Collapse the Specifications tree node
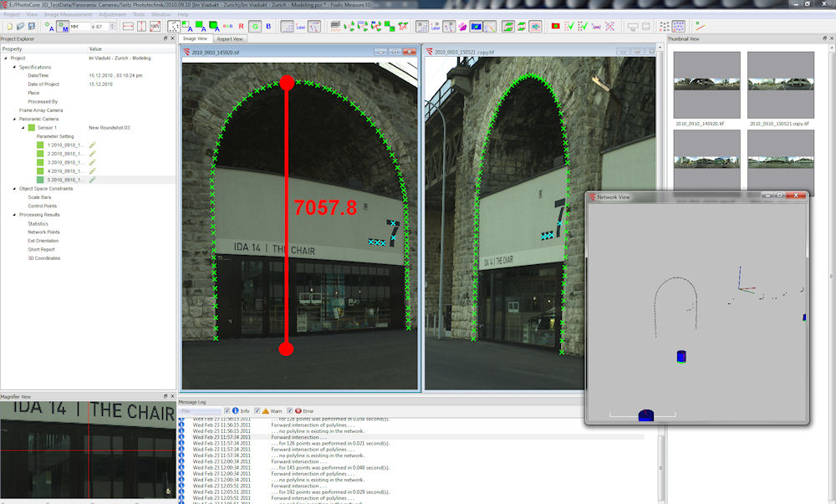 (x=14, y=67)
